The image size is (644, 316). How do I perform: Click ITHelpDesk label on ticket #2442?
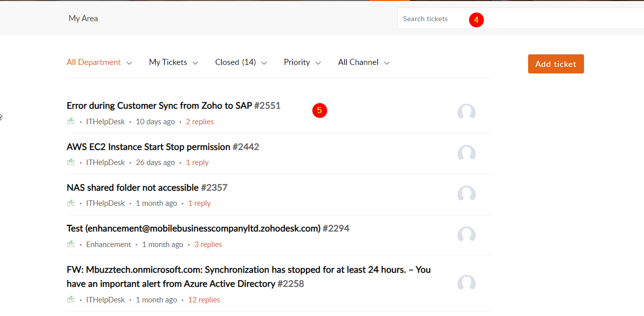105,163
